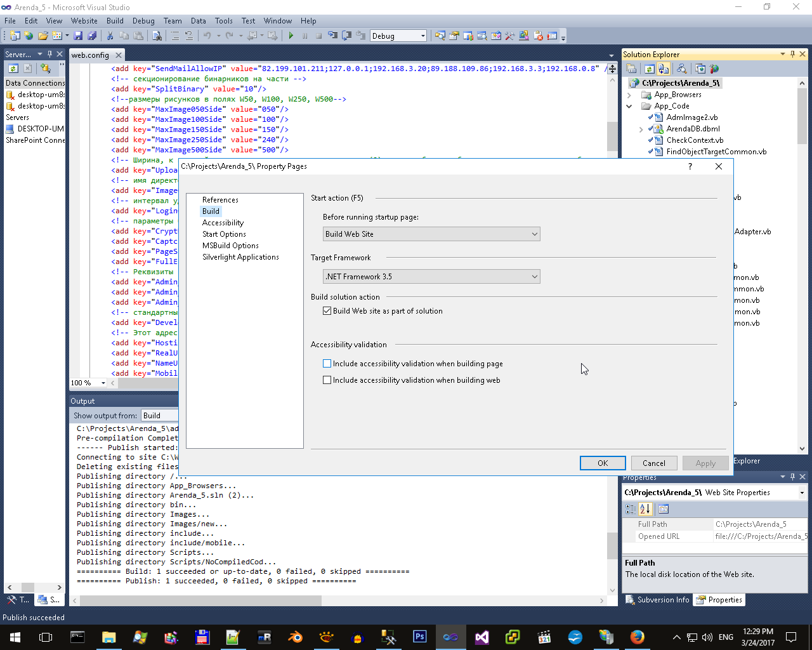812x650 pixels.
Task: Click the Start Debugging play icon
Action: point(291,36)
